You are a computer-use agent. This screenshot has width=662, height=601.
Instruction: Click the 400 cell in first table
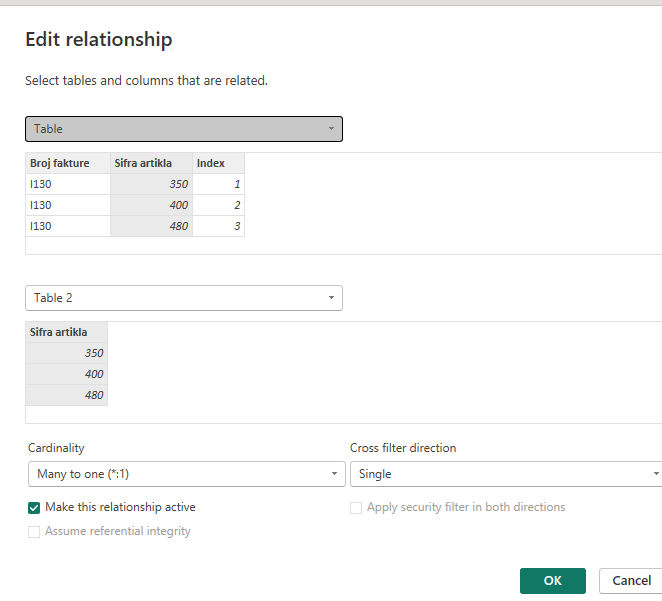point(152,205)
